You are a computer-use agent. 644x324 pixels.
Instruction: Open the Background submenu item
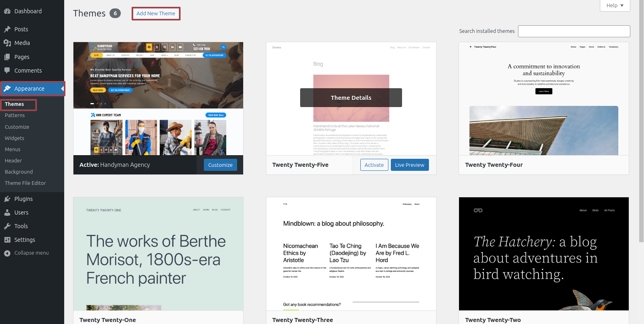coord(19,172)
